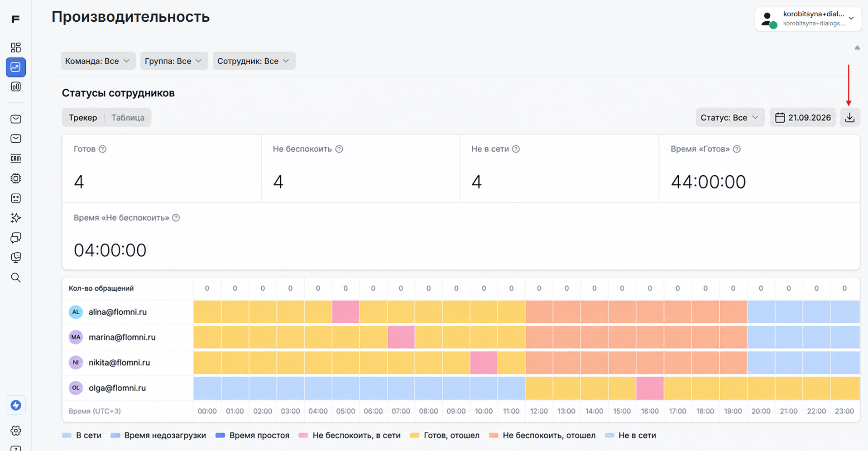This screenshot has height=451, width=868.
Task: Expand the Группа: Все filter
Action: [174, 61]
